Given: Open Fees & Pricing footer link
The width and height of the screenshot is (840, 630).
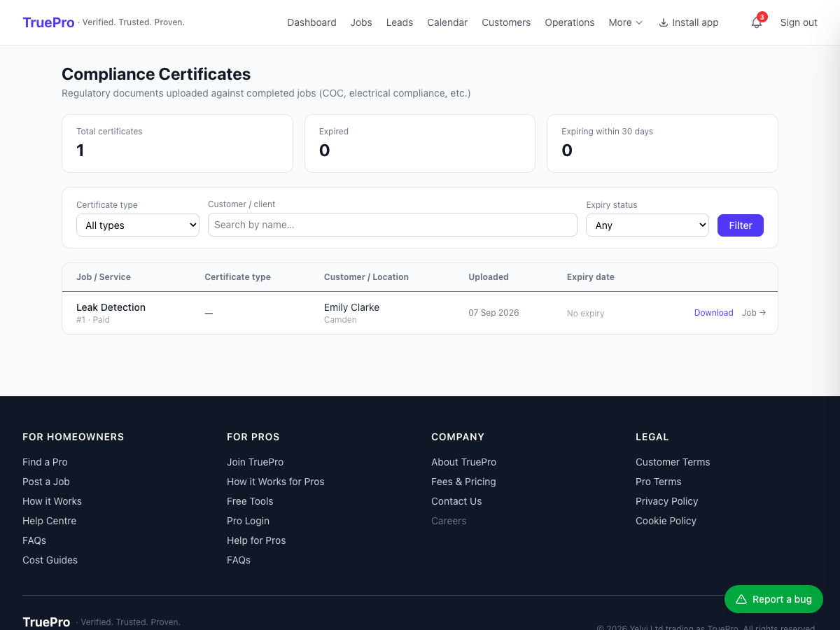Looking at the screenshot, I should pos(463,482).
